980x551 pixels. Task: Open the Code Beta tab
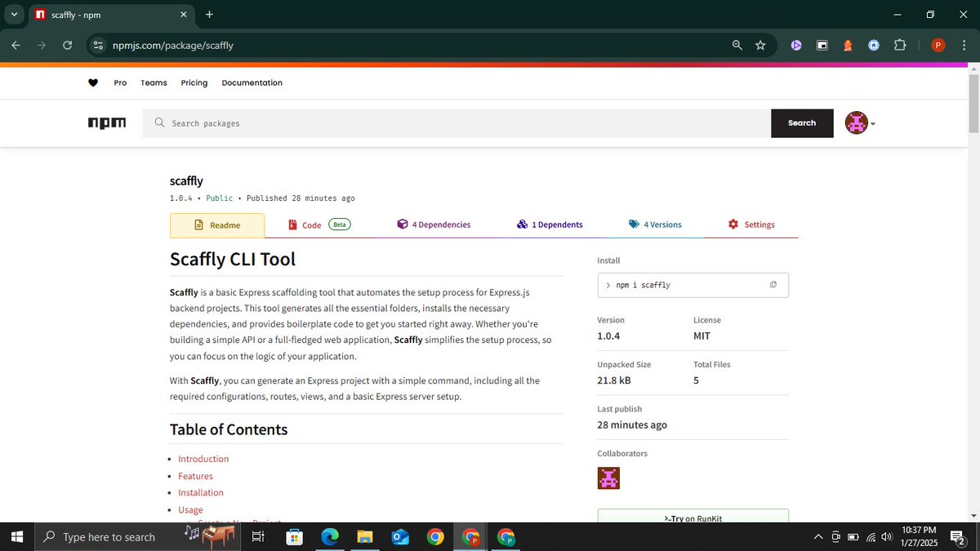point(319,224)
